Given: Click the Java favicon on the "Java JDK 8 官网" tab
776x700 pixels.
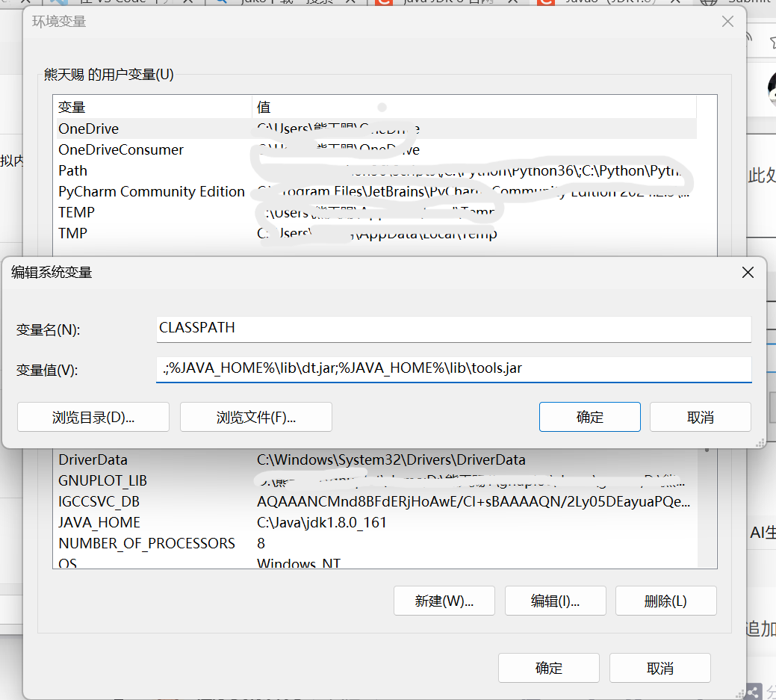Looking at the screenshot, I should [x=385, y=4].
